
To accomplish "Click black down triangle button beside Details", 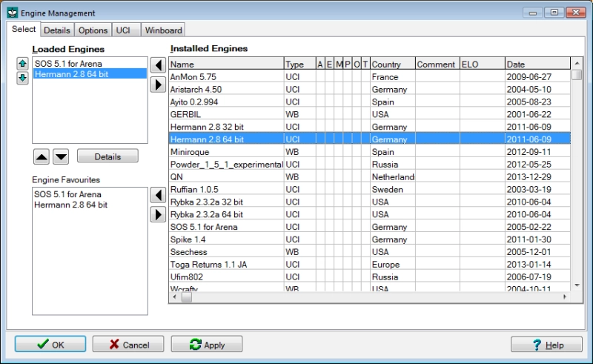I will point(61,156).
